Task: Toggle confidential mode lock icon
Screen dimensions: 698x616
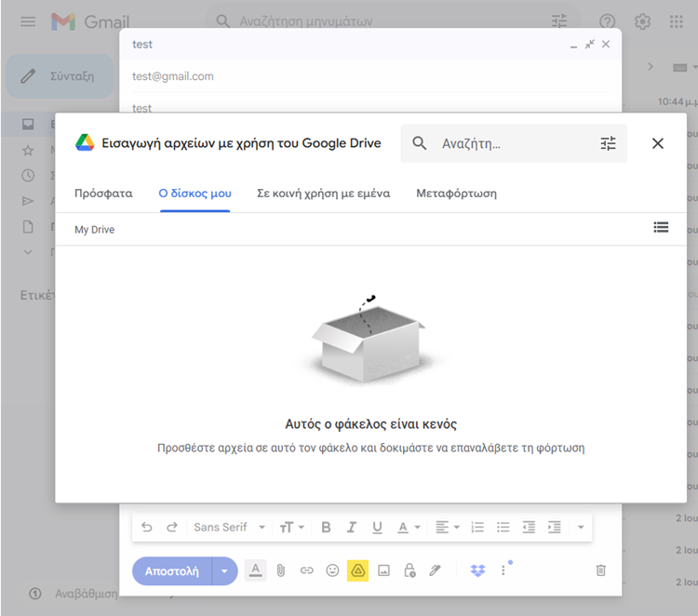Action: [409, 570]
